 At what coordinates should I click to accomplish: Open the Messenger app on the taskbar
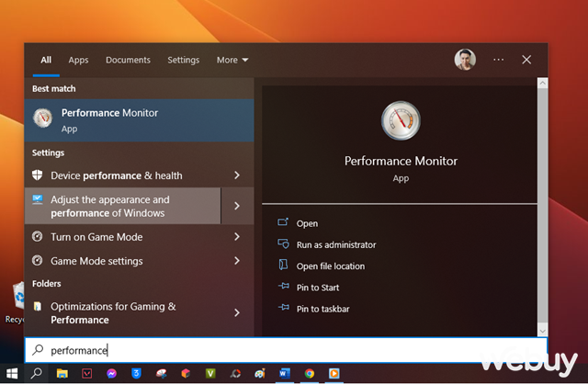tap(112, 374)
